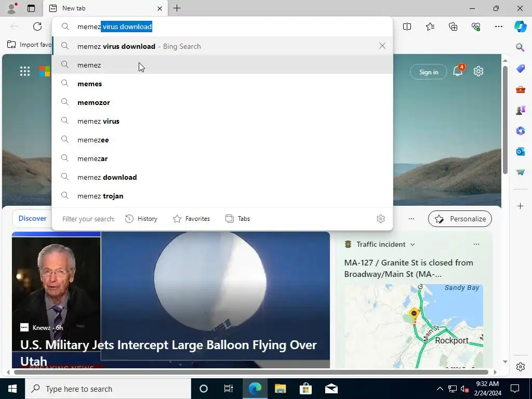
Task: Open the Settings and more ellipsis menu
Action: pyautogui.click(x=498, y=26)
